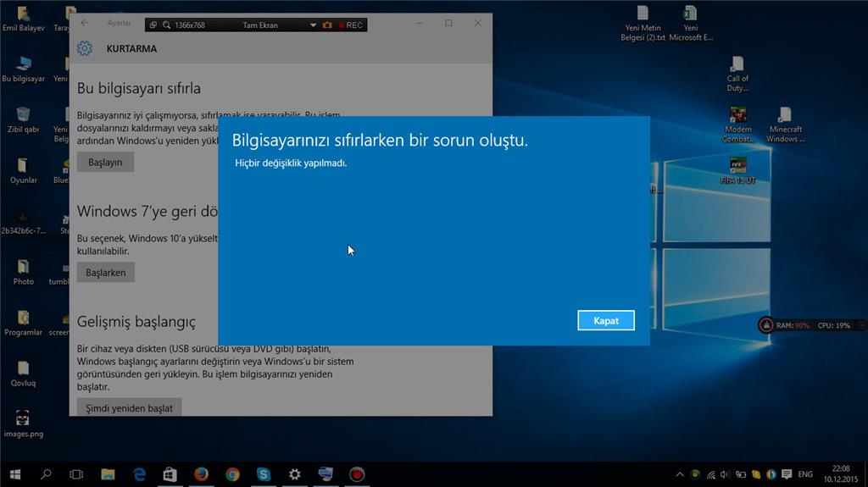This screenshot has height=487, width=868.
Task: Click the Kapat button in the error dialog
Action: (x=606, y=320)
